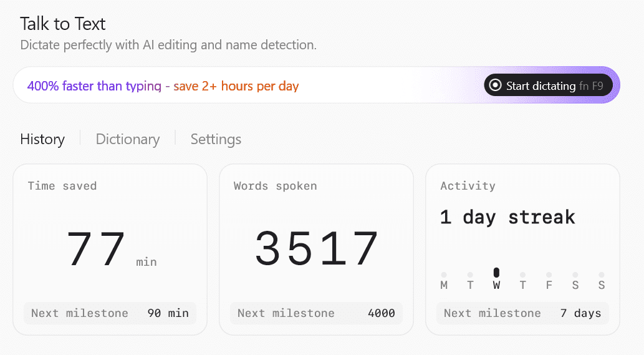Click the '1 day streak' activity text
Screen dimensions: 644x355
coord(507,217)
